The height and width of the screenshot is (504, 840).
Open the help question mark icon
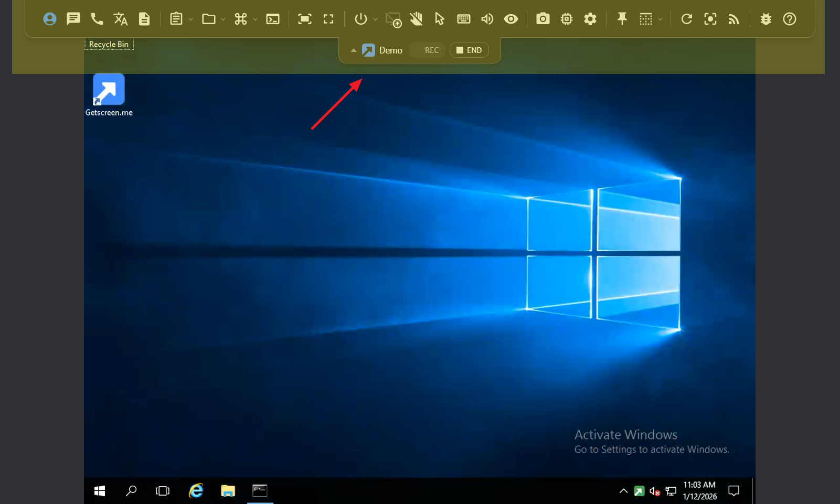tap(790, 19)
